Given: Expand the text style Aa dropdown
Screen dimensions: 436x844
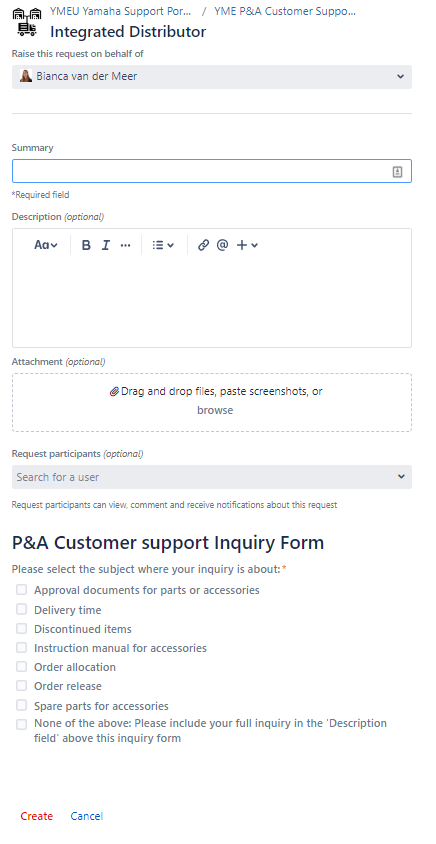Looking at the screenshot, I should pos(46,245).
